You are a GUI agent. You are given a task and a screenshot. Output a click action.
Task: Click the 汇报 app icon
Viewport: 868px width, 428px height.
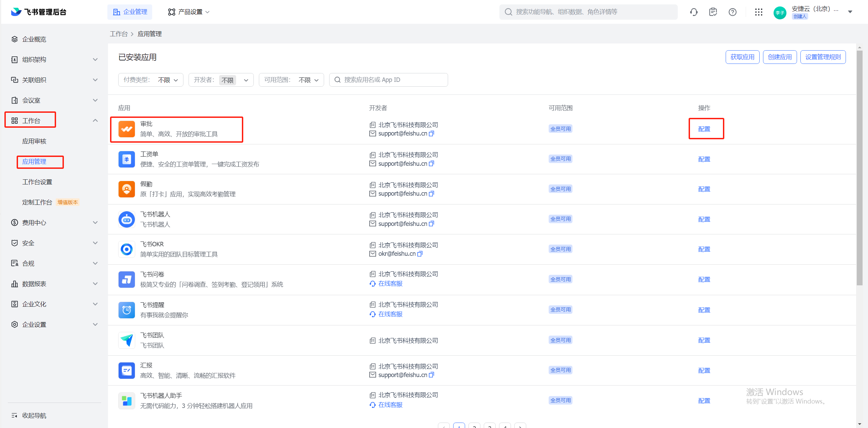(127, 371)
